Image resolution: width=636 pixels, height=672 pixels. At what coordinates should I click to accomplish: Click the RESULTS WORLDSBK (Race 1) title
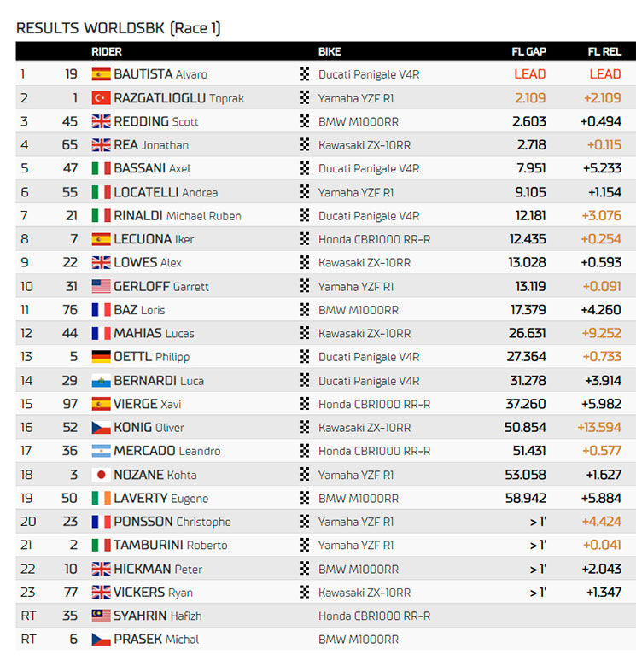click(119, 28)
